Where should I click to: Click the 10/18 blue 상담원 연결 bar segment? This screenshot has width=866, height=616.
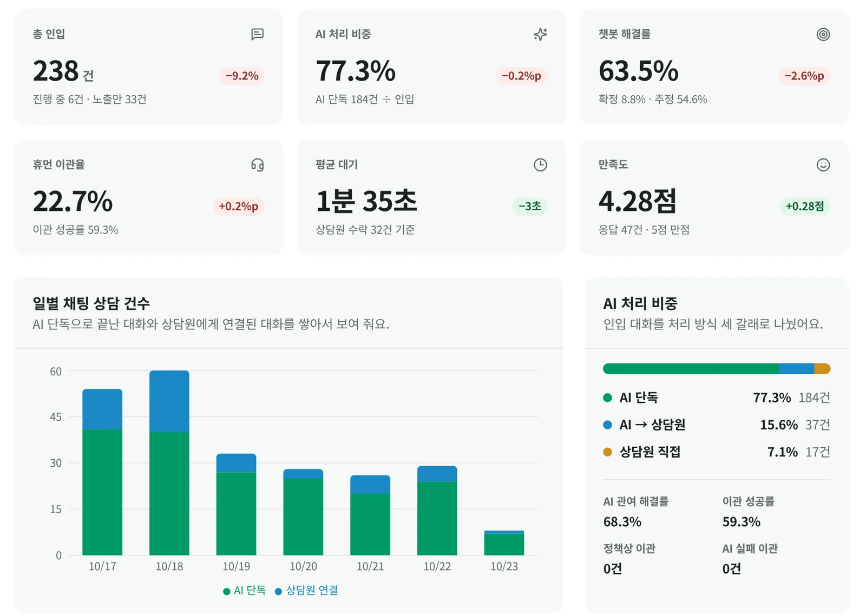click(x=169, y=401)
